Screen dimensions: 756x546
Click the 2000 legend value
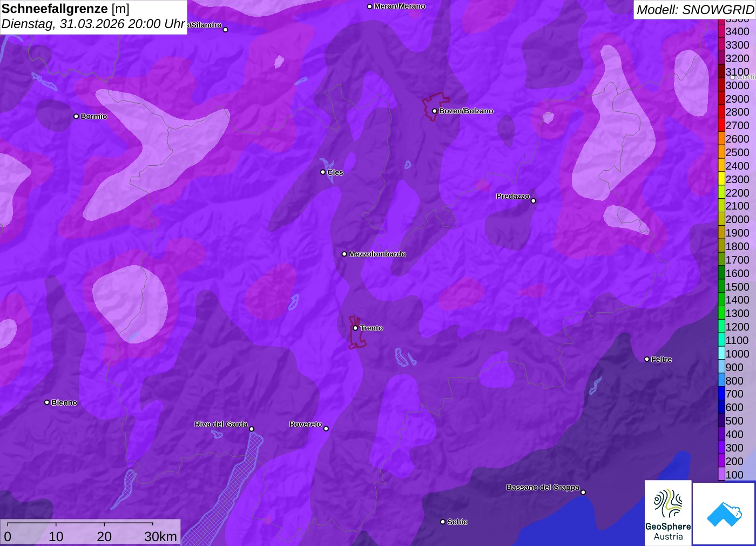[737, 219]
